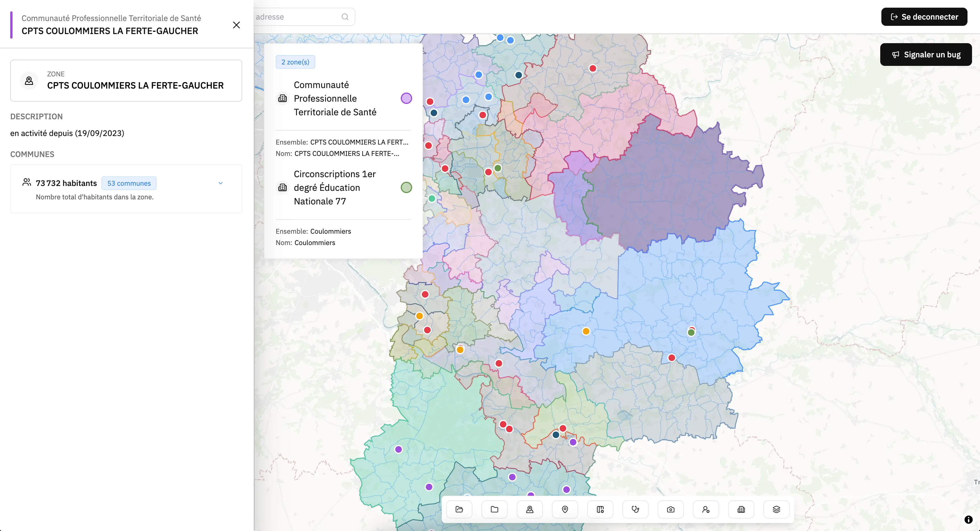Click the adresse search field
This screenshot has width=980, height=531.
[297, 17]
